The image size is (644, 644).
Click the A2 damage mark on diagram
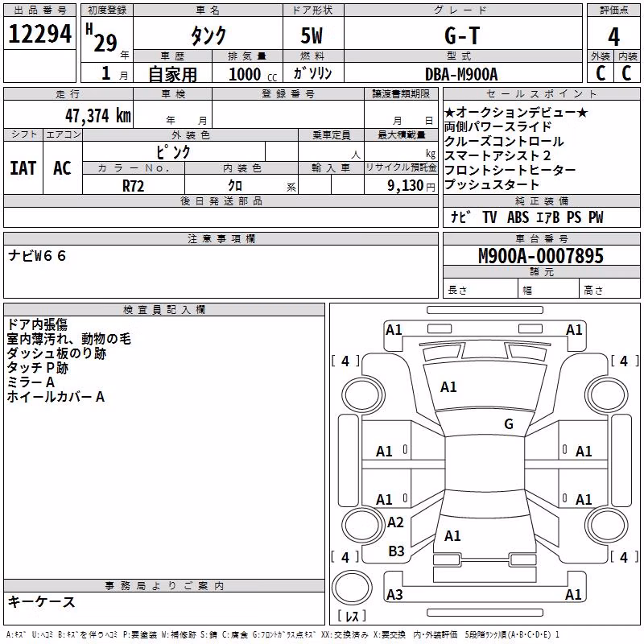point(395,522)
